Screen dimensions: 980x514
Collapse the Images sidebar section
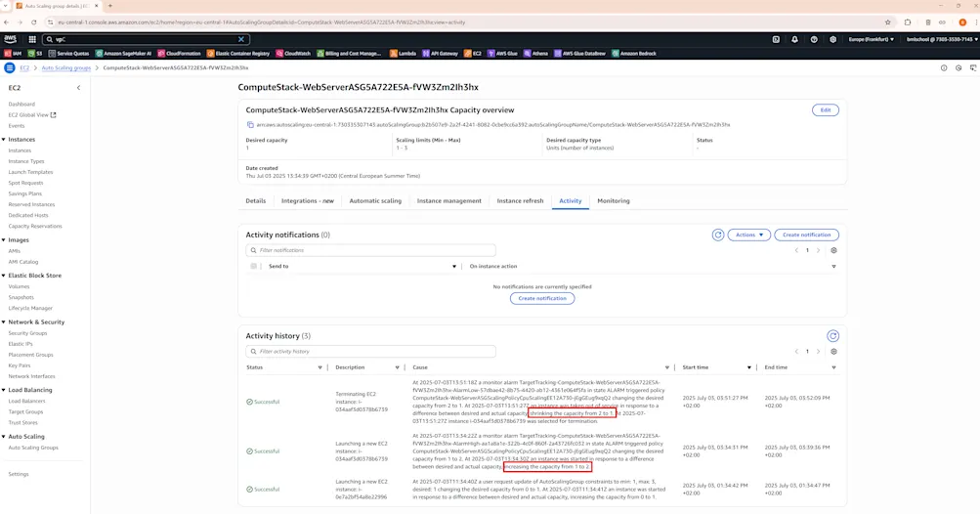point(4,240)
